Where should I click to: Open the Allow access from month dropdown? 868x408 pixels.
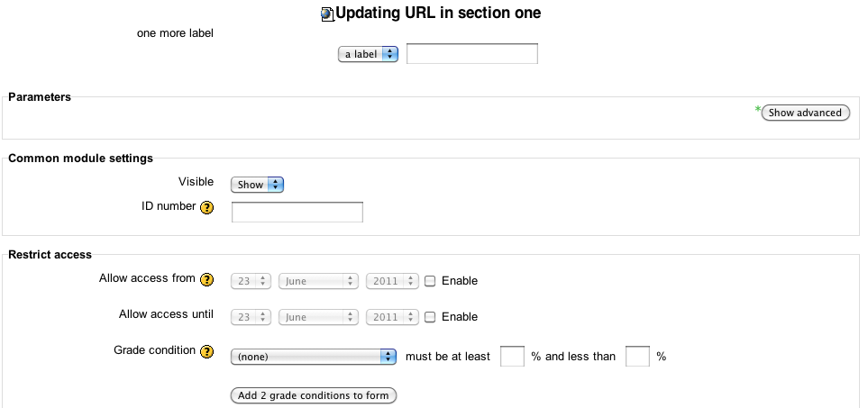coord(318,281)
